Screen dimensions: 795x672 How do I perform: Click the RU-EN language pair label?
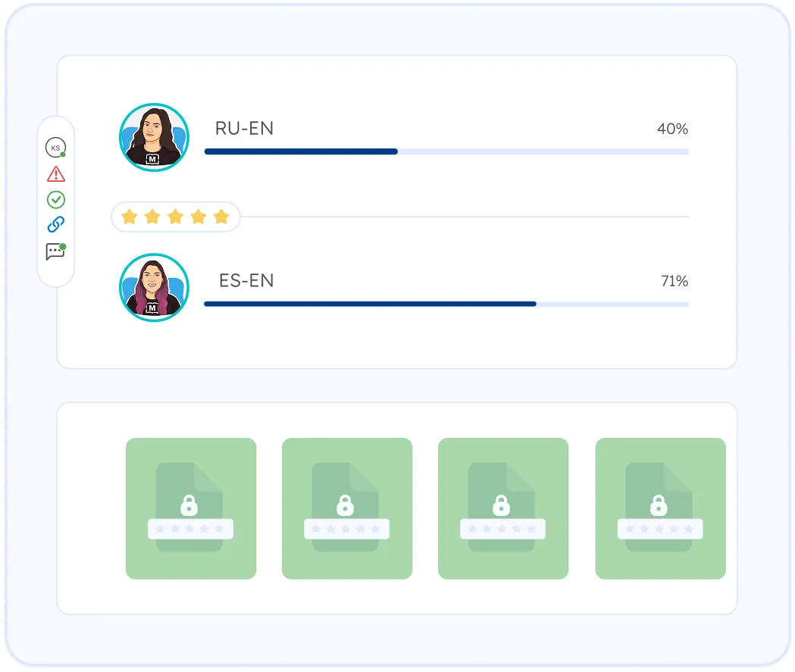[244, 129]
